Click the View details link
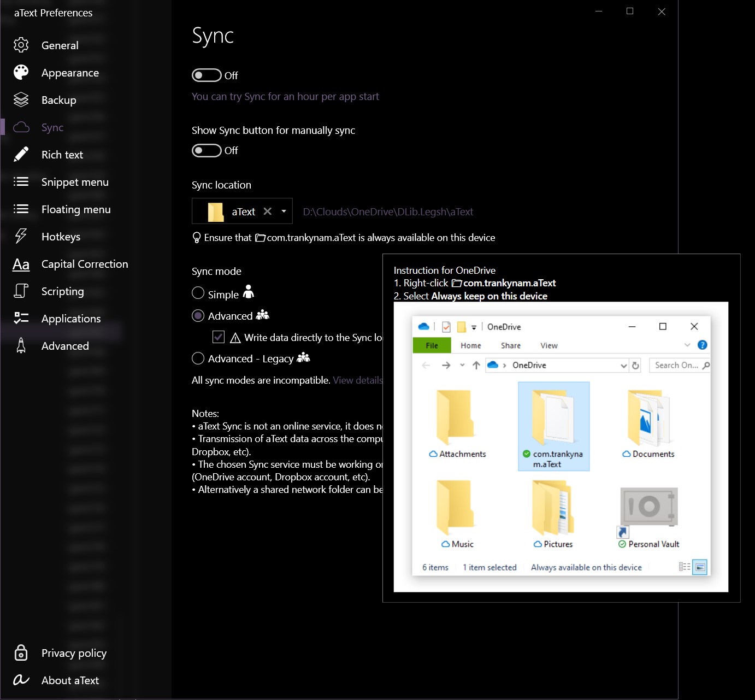The width and height of the screenshot is (755, 700). [x=357, y=380]
